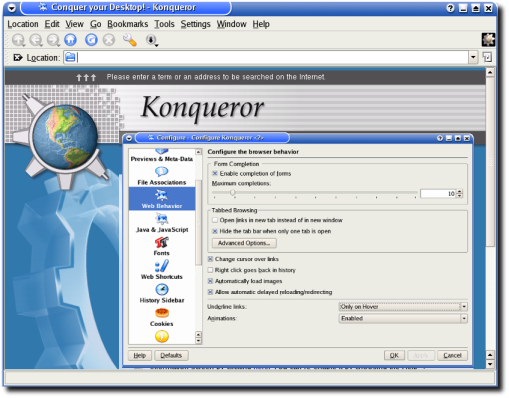Select History Sidebar in config sidebar
This screenshot has width=509, height=398.
[162, 294]
